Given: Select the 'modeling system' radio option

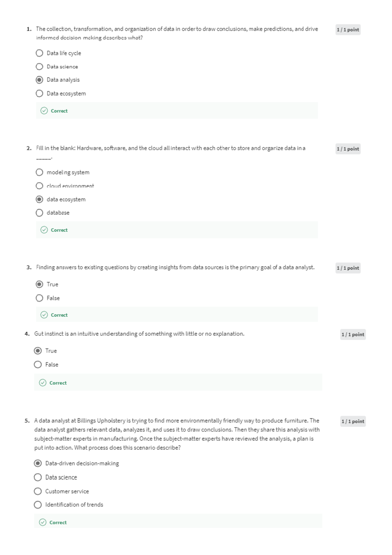Looking at the screenshot, I should (40, 172).
